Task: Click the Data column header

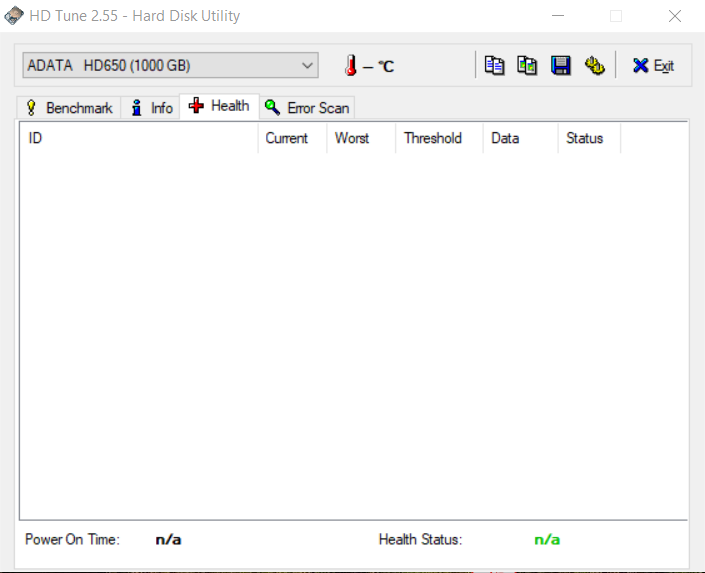Action: click(521, 138)
